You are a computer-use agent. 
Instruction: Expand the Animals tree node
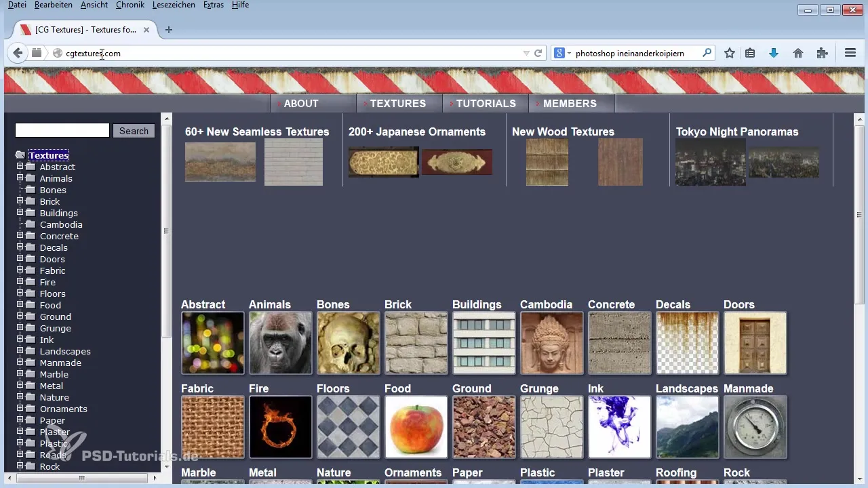click(x=20, y=178)
